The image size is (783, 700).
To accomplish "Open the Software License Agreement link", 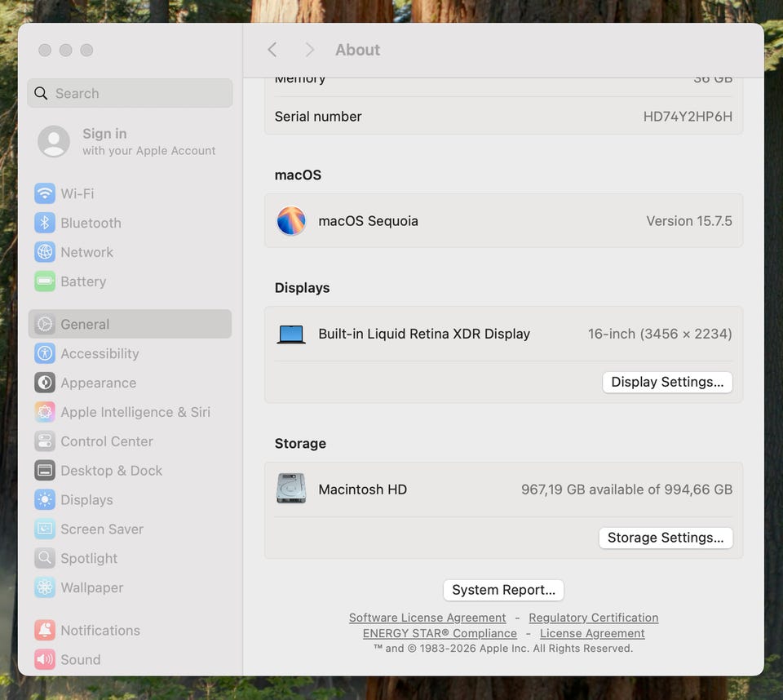I will point(427,618).
